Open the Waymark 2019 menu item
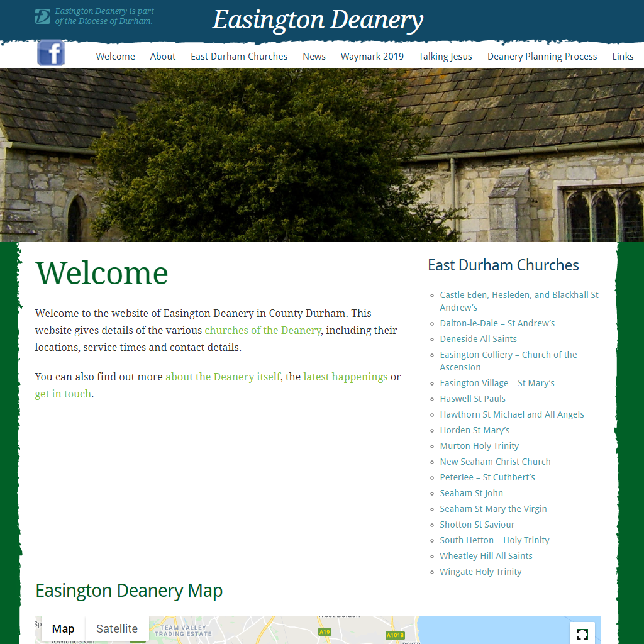The height and width of the screenshot is (644, 644). point(372,57)
